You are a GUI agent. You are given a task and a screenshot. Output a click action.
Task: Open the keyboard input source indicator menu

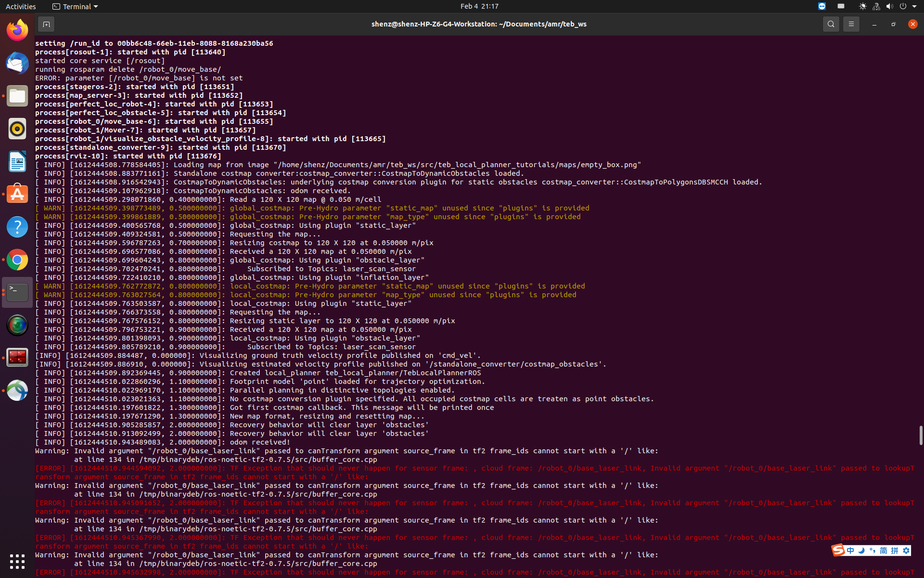coord(841,6)
